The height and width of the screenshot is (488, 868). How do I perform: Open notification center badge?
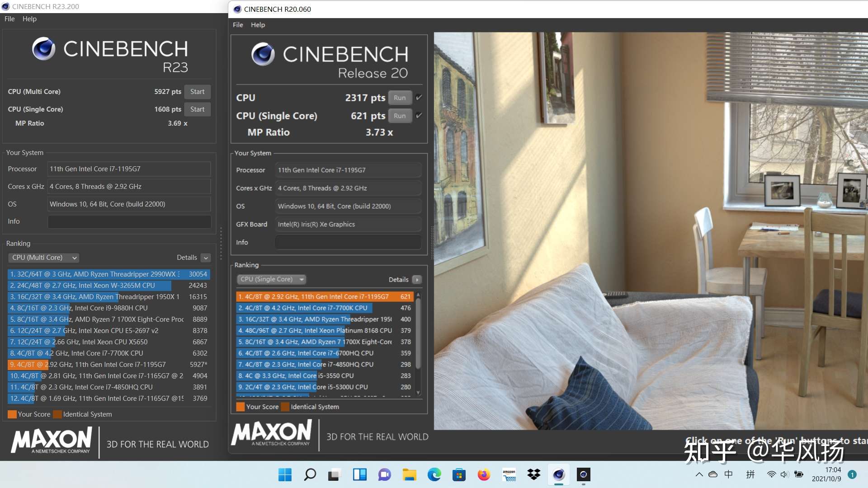click(852, 474)
